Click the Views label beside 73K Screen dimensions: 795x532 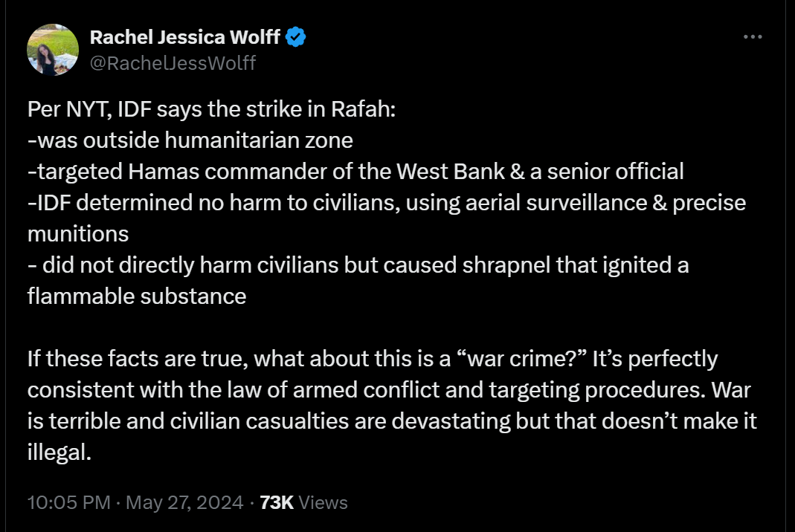pyautogui.click(x=323, y=502)
